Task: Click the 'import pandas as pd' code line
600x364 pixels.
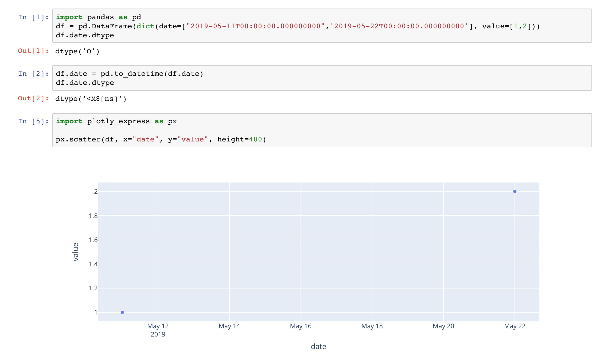Action: (98, 17)
